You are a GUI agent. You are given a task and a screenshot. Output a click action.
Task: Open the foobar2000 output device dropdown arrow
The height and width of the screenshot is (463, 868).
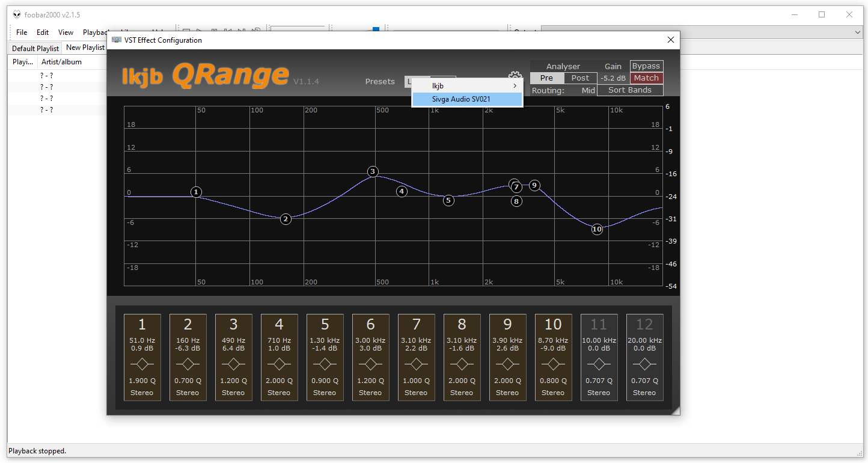coord(858,32)
